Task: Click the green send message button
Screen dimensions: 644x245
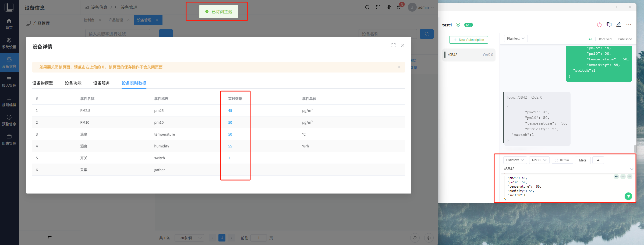Action: coord(628,196)
